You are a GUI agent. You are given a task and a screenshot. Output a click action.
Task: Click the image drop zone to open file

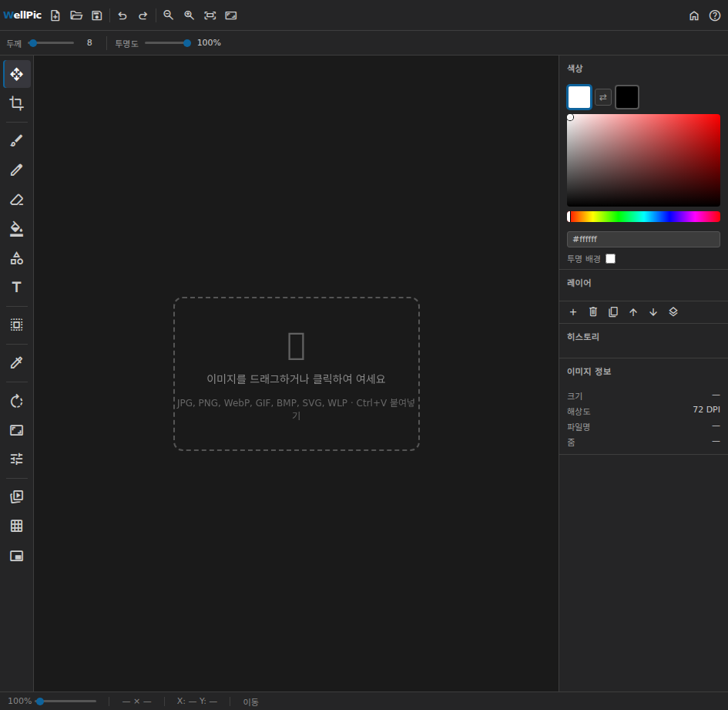(297, 374)
